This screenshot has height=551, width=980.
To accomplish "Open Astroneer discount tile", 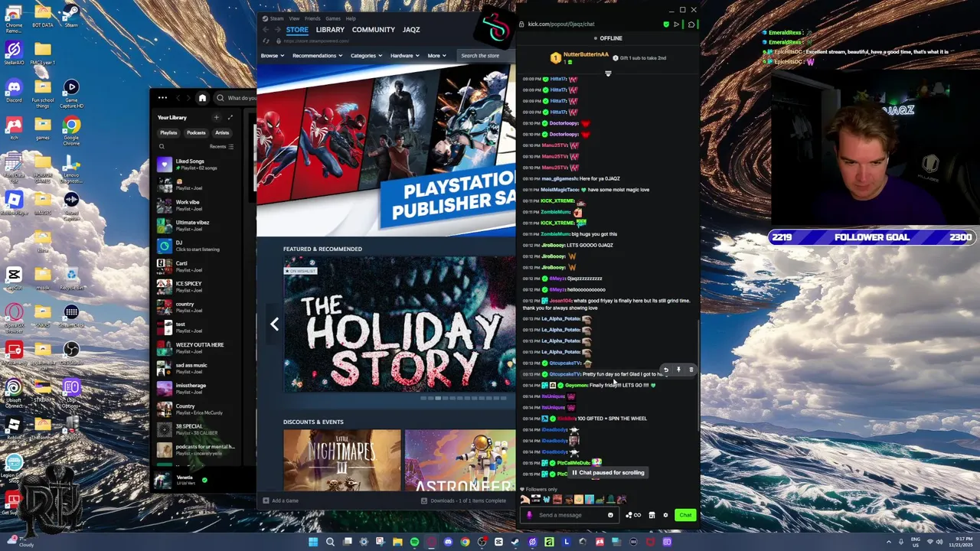I will (460, 460).
